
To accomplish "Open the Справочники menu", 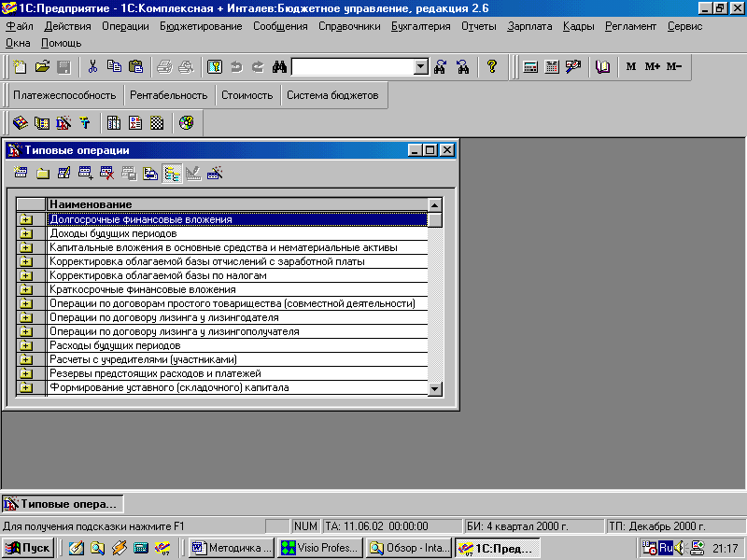I will (x=349, y=27).
